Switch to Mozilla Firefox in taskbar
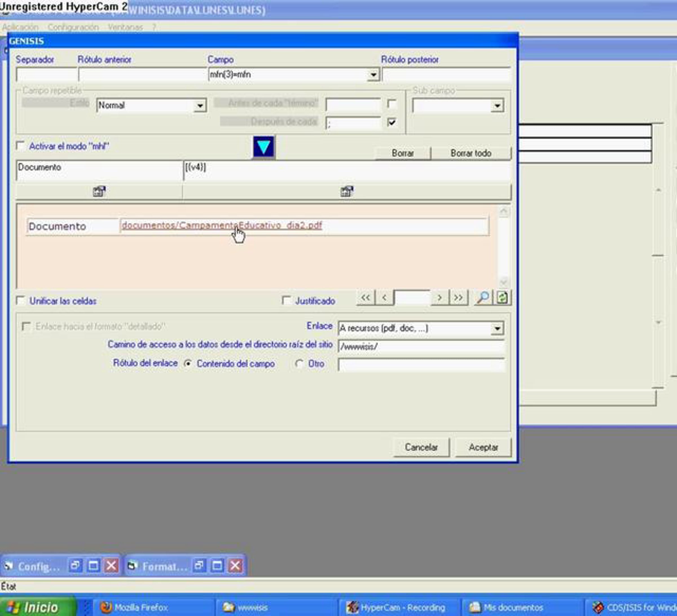The image size is (677, 616). (x=153, y=607)
